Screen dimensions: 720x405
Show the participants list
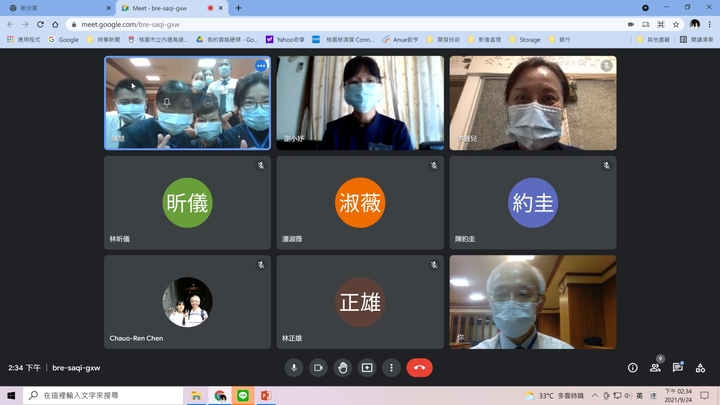pyautogui.click(x=655, y=368)
